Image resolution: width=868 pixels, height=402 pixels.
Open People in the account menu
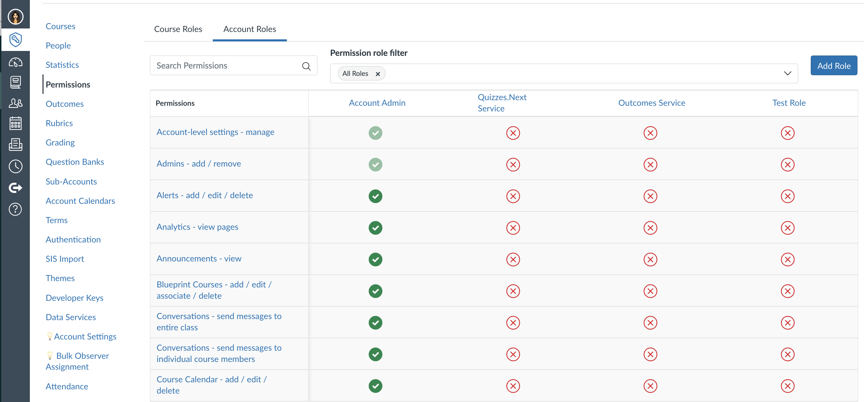tap(58, 46)
